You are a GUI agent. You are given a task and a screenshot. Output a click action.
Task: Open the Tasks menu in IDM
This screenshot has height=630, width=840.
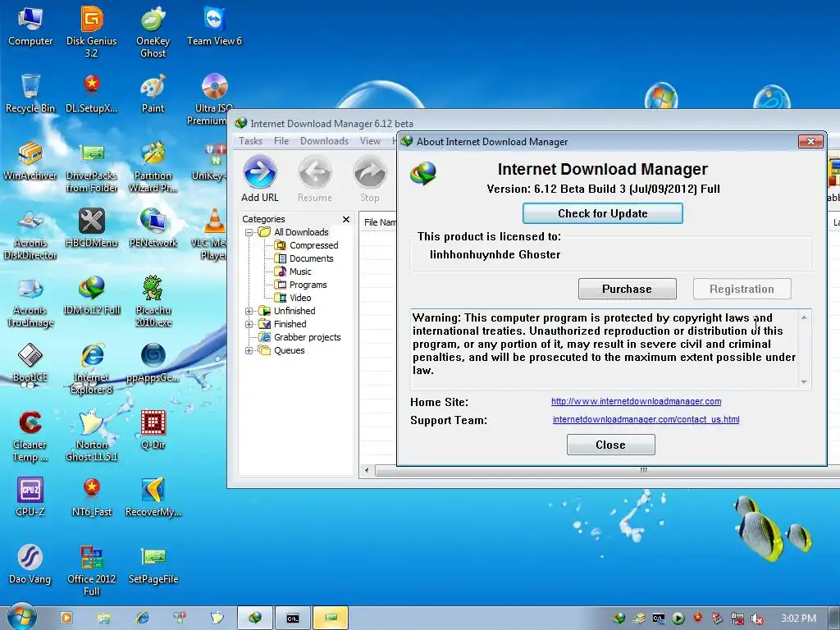coord(250,141)
